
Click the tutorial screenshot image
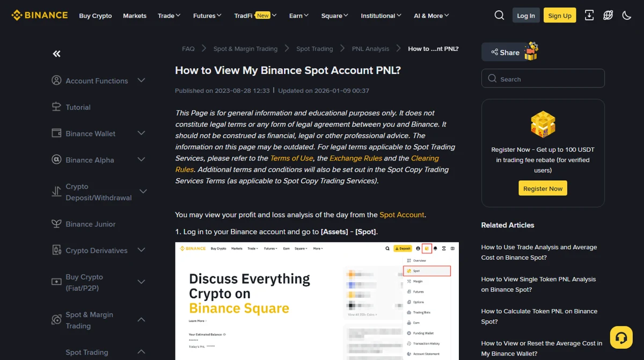pyautogui.click(x=317, y=301)
